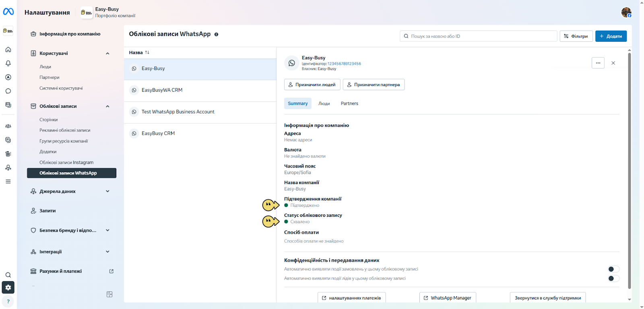Click the magnifier search icon in left rail
Screen dimensions: 644x309
point(8,275)
